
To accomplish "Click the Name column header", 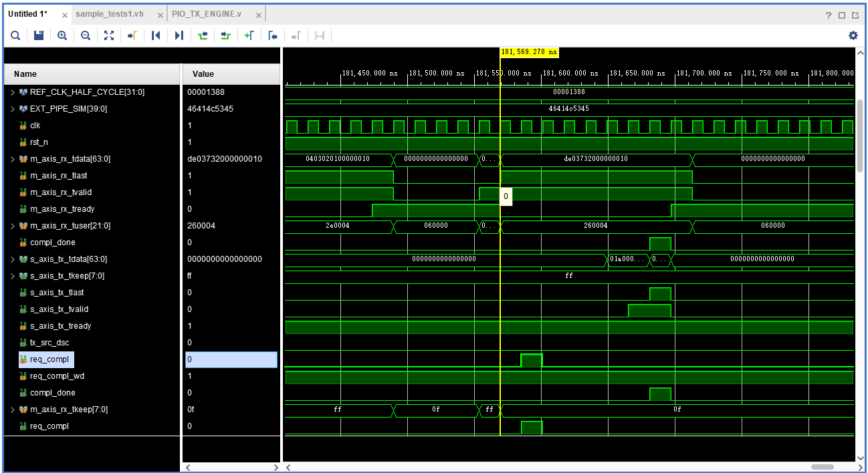I will click(x=92, y=74).
